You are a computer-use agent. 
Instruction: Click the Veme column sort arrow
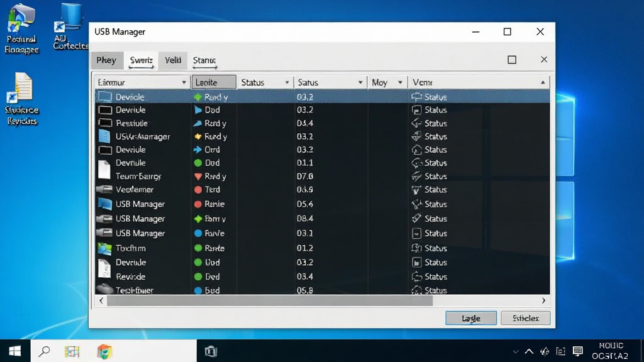pos(543,82)
